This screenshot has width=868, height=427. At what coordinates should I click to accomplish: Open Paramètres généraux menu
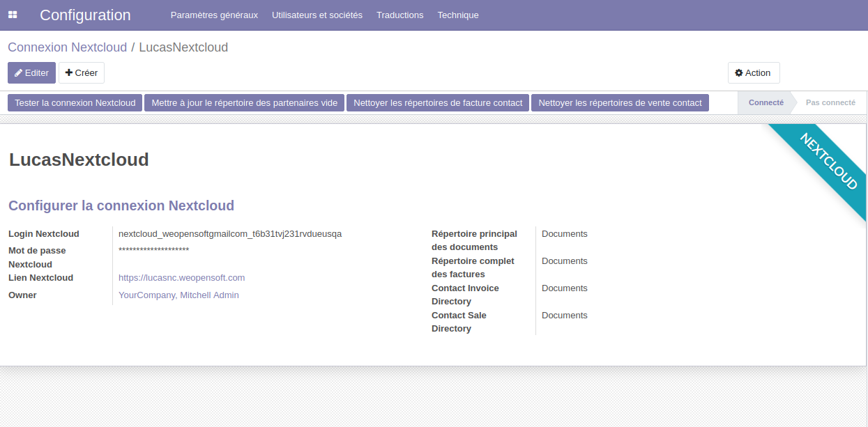214,15
